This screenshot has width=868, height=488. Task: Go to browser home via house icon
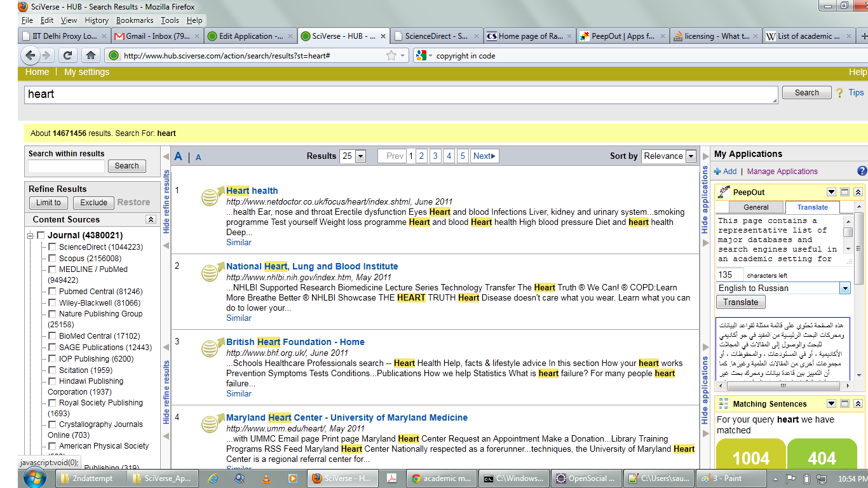point(91,55)
